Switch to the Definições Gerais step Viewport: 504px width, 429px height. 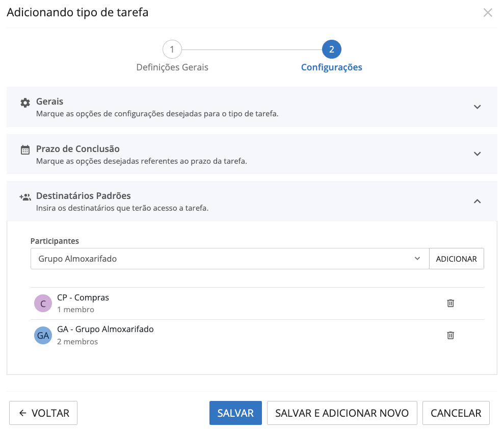point(172,67)
